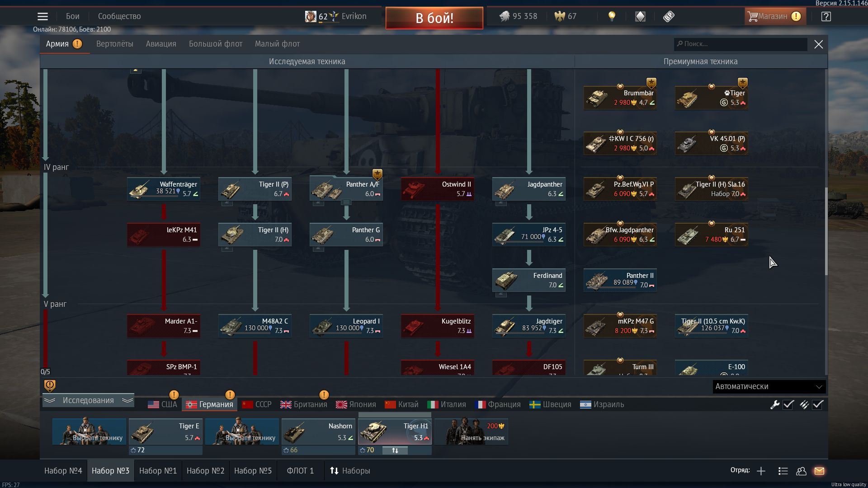Select the Швеция nation tab
The width and height of the screenshot is (868, 488).
click(x=550, y=404)
